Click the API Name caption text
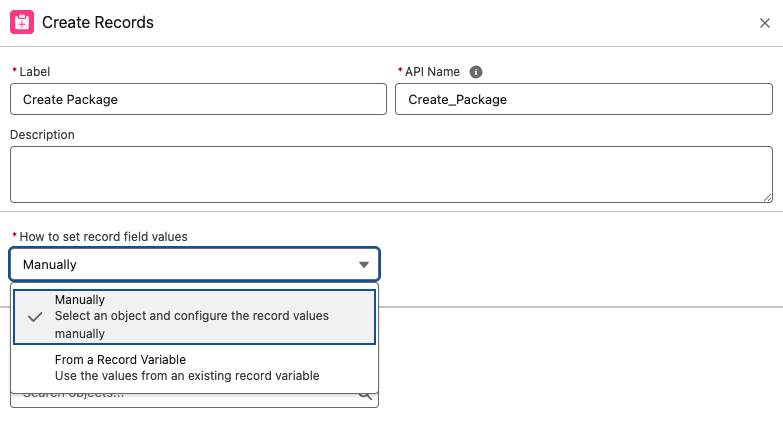Image resolution: width=783 pixels, height=433 pixels. 433,72
